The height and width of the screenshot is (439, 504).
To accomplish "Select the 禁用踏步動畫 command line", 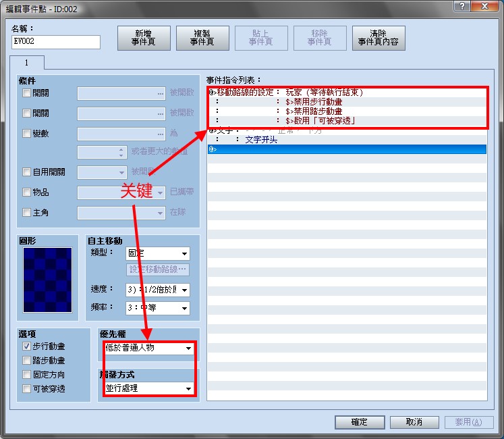I will point(347,111).
